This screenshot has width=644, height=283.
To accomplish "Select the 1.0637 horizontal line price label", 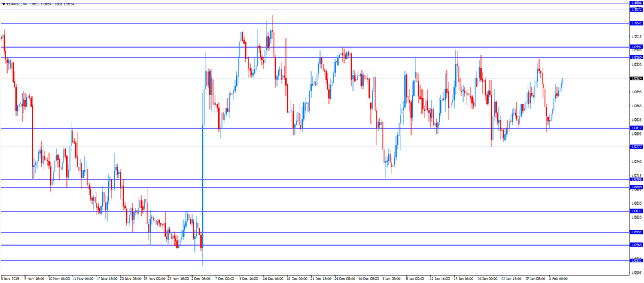I will click(x=636, y=211).
